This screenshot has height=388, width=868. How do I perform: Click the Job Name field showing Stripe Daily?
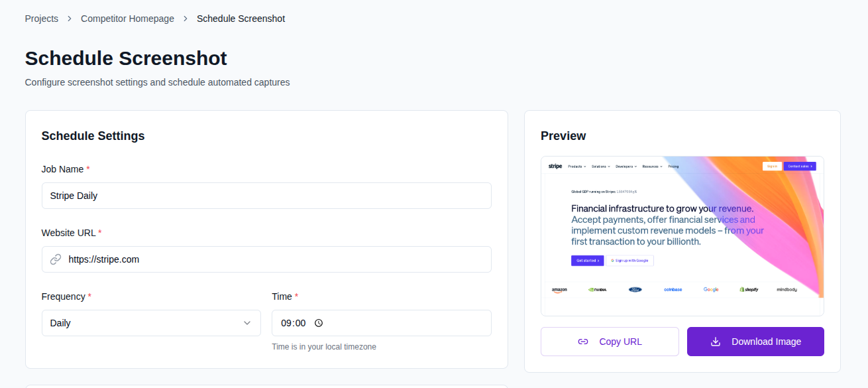click(x=266, y=195)
